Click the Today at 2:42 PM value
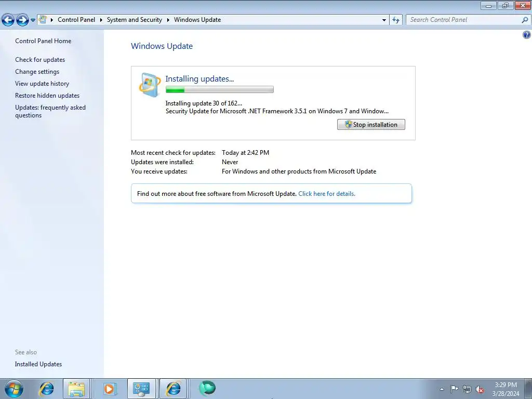This screenshot has height=399, width=532. point(245,153)
